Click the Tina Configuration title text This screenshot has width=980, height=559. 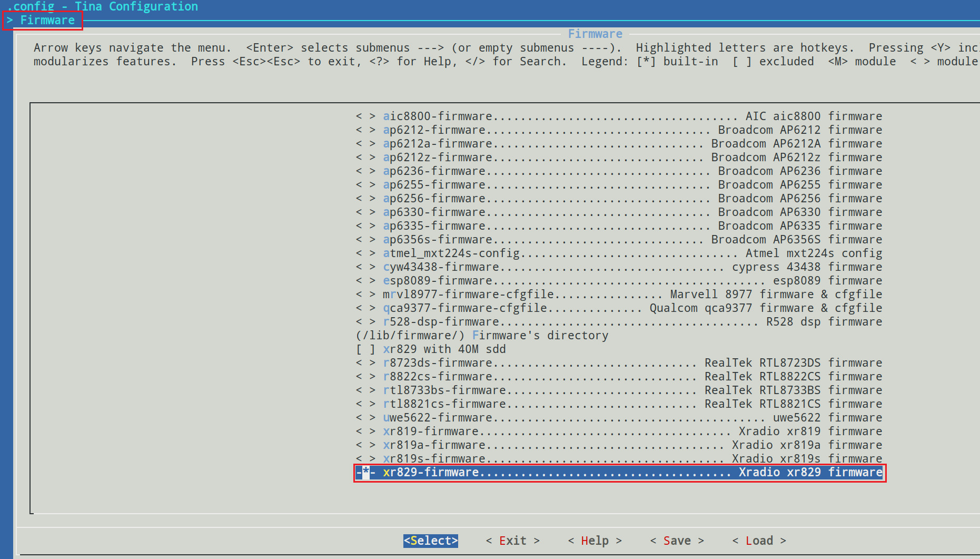[136, 6]
